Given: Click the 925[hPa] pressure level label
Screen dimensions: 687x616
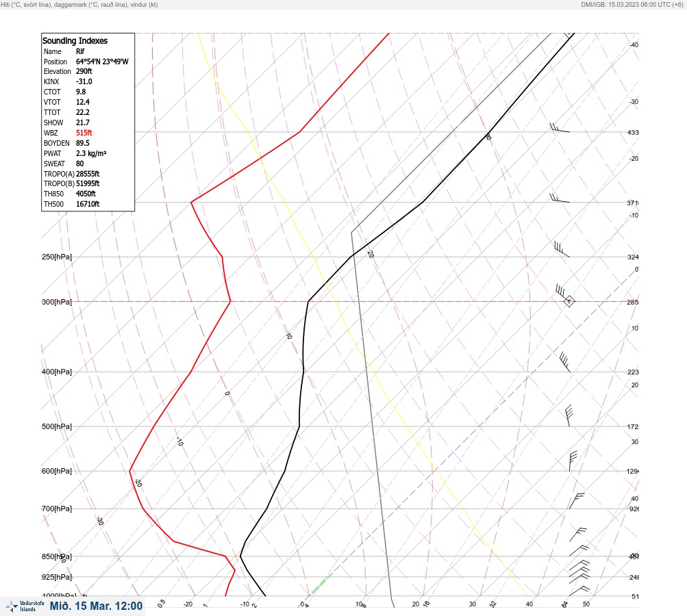Looking at the screenshot, I should pos(57,577).
